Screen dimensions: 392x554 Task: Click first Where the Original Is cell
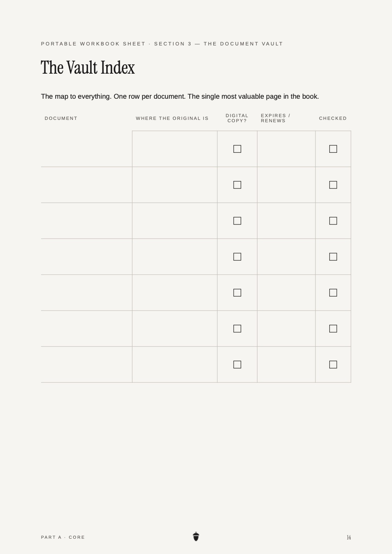point(175,149)
